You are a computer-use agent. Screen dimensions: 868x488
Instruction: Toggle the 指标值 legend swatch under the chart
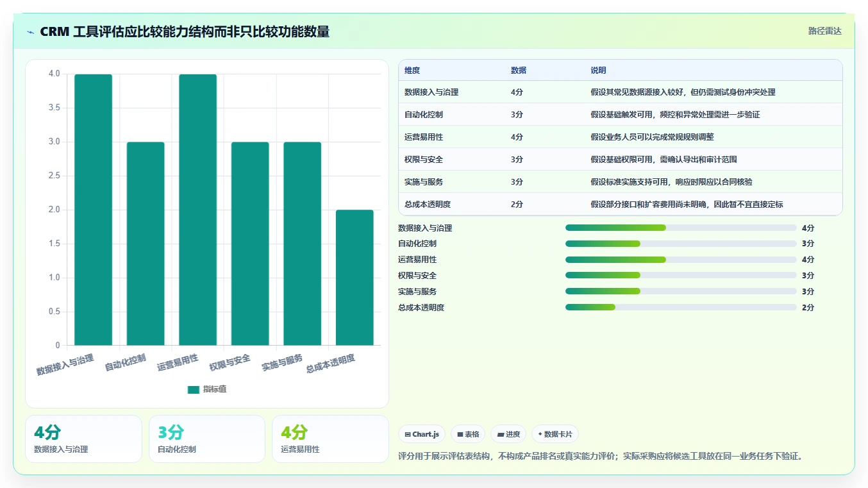tap(194, 389)
